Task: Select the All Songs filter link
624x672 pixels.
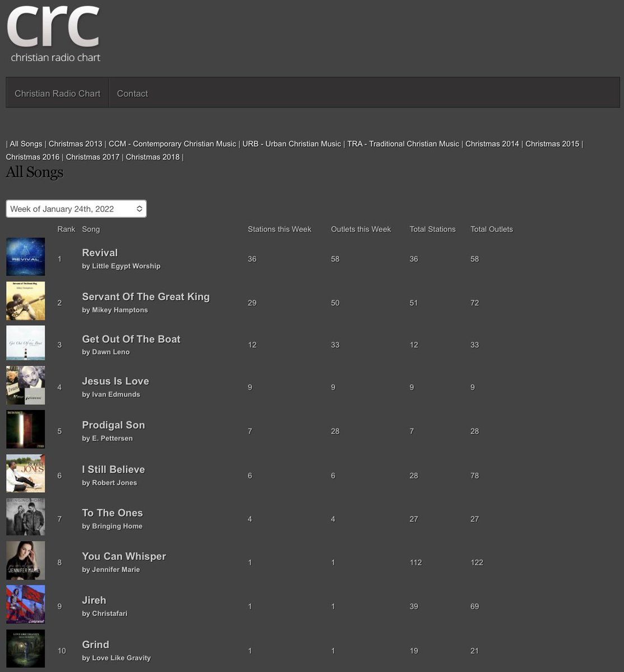Action: pyautogui.click(x=26, y=144)
